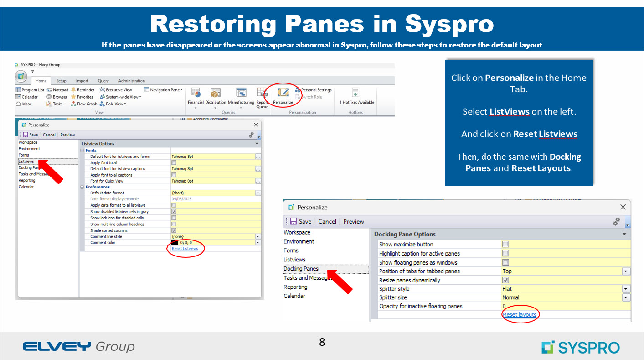Enable Apply font to all captions
644x360 pixels.
tap(174, 175)
